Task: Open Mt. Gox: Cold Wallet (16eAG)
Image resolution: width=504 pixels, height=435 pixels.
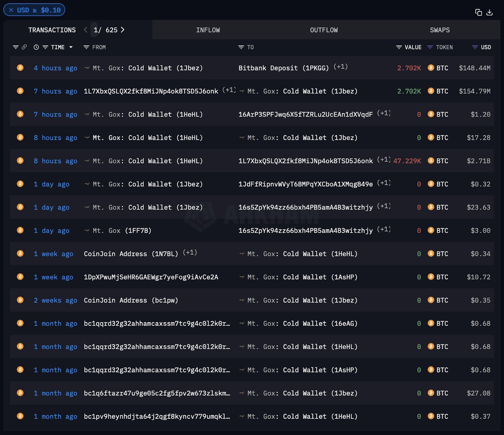Action: [x=302, y=324]
